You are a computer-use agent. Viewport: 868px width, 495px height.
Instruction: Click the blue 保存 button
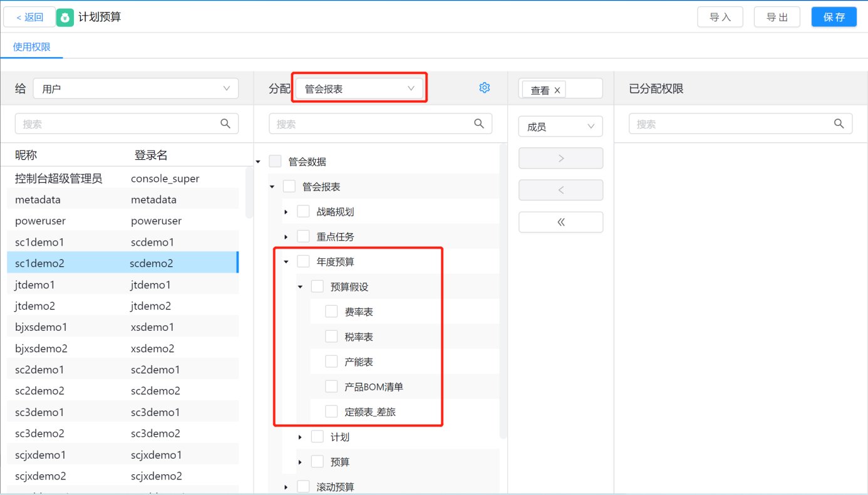834,17
